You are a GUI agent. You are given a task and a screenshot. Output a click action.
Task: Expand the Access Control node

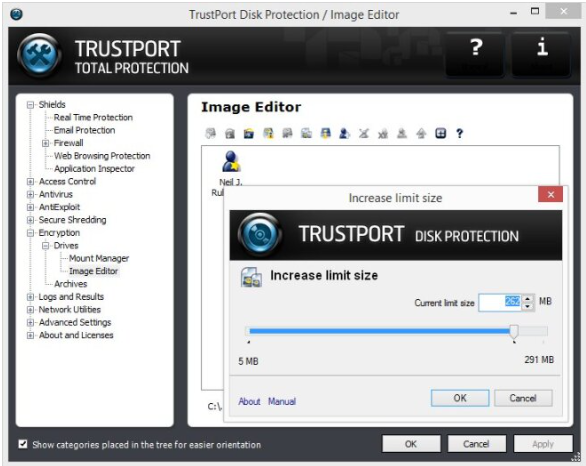30,182
